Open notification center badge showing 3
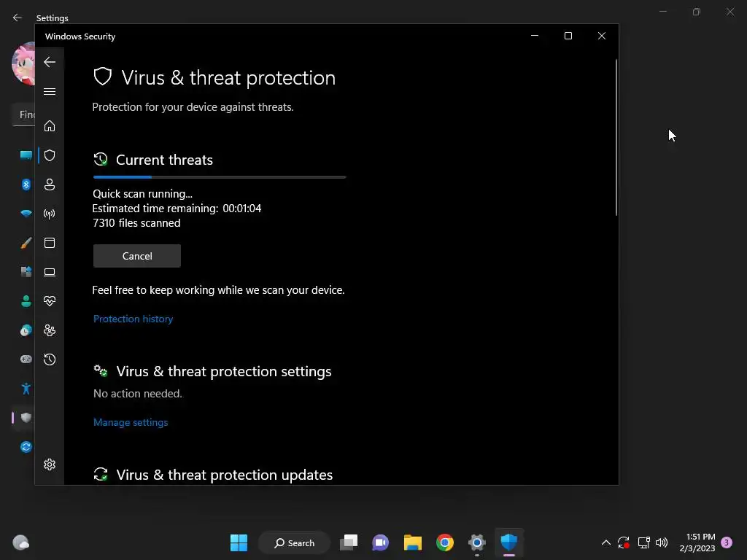The height and width of the screenshot is (560, 747). tap(727, 542)
